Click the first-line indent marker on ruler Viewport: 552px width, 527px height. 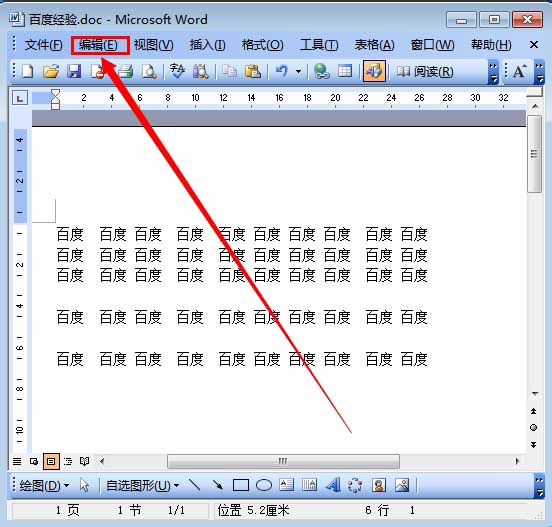56,93
